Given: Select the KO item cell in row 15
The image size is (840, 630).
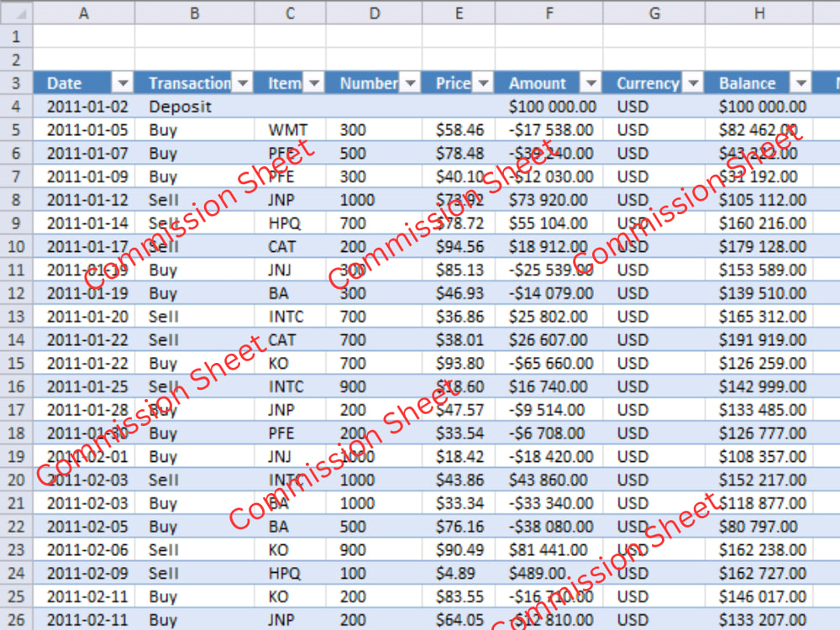Looking at the screenshot, I should tap(290, 363).
